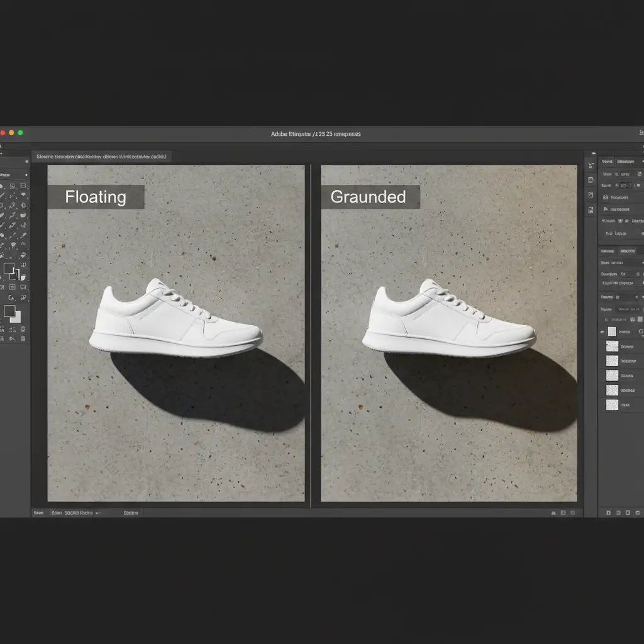Screen dimensions: 644x644
Task: Click the foreground color swatch in the toolbox
Action: click(x=8, y=310)
